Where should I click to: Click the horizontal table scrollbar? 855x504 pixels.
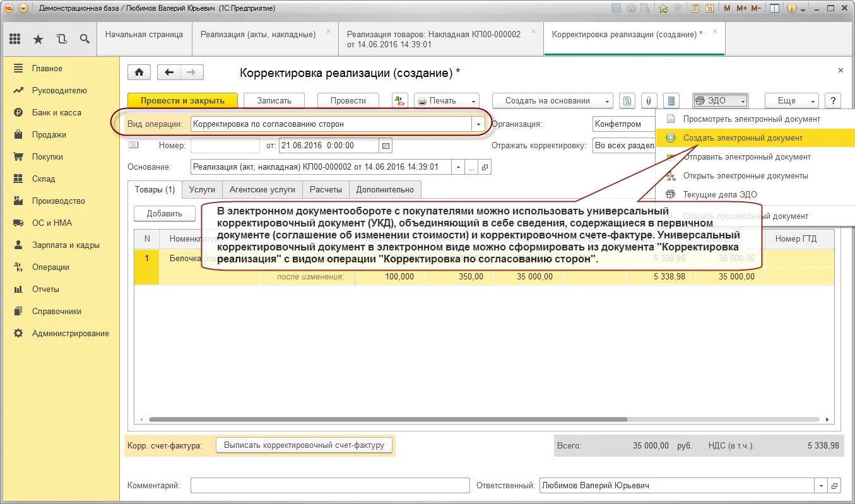(x=388, y=419)
